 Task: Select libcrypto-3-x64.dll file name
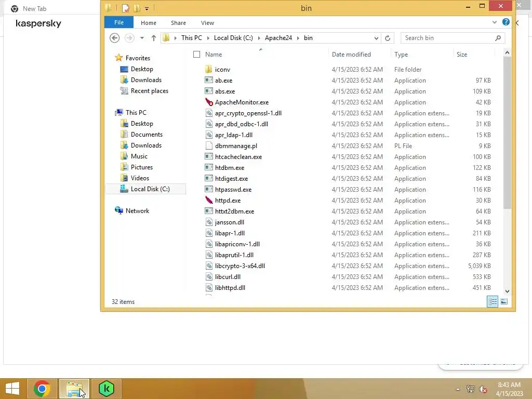pos(240,266)
